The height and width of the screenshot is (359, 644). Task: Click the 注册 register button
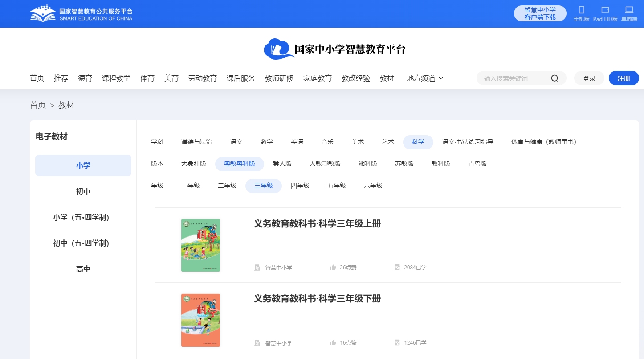(x=624, y=78)
